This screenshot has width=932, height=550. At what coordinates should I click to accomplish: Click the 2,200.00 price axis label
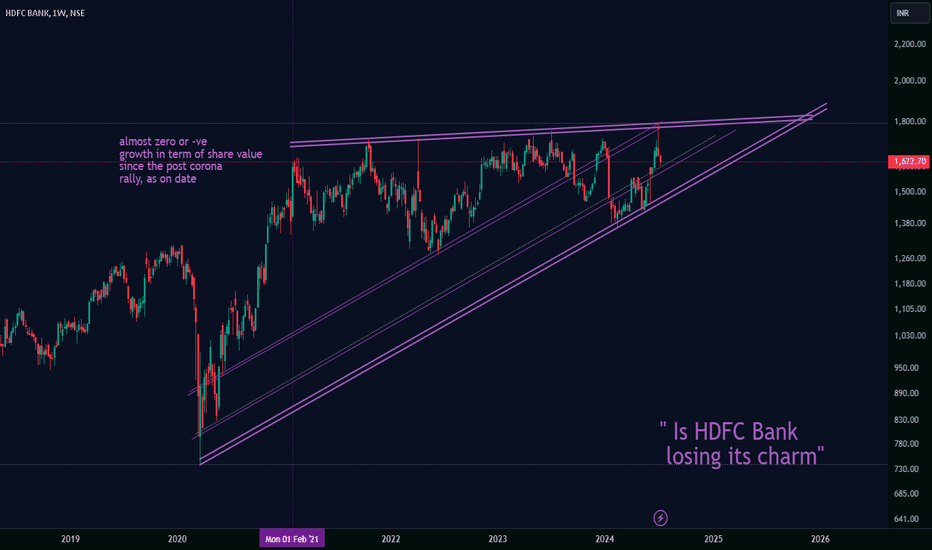tap(910, 44)
